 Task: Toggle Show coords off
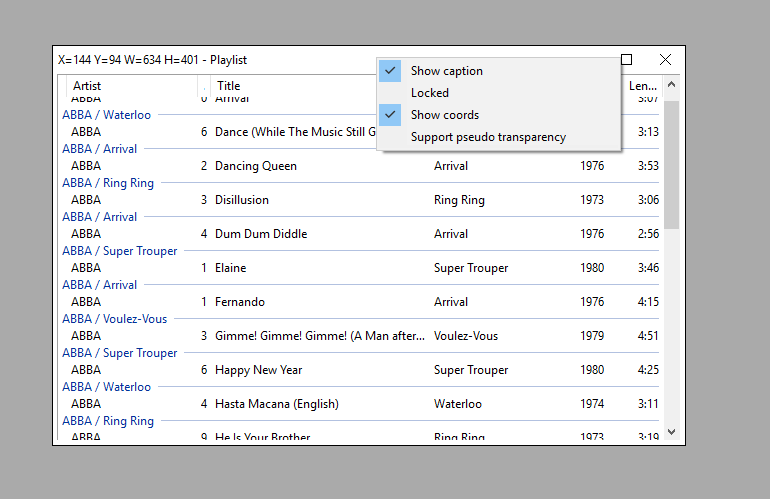pos(444,115)
